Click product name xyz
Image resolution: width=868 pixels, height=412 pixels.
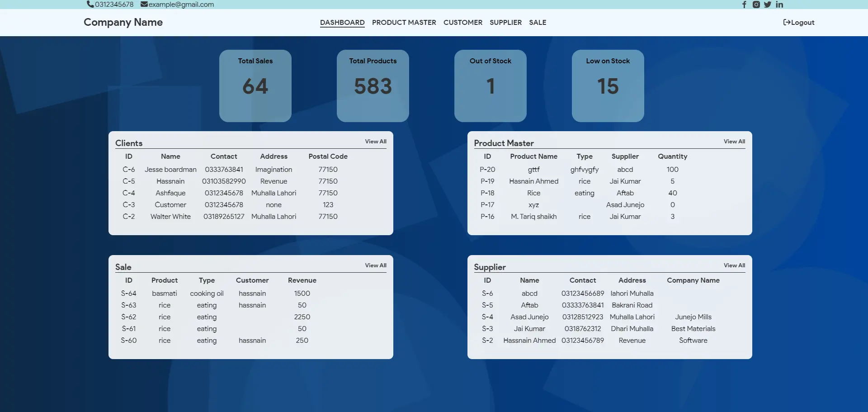point(534,205)
